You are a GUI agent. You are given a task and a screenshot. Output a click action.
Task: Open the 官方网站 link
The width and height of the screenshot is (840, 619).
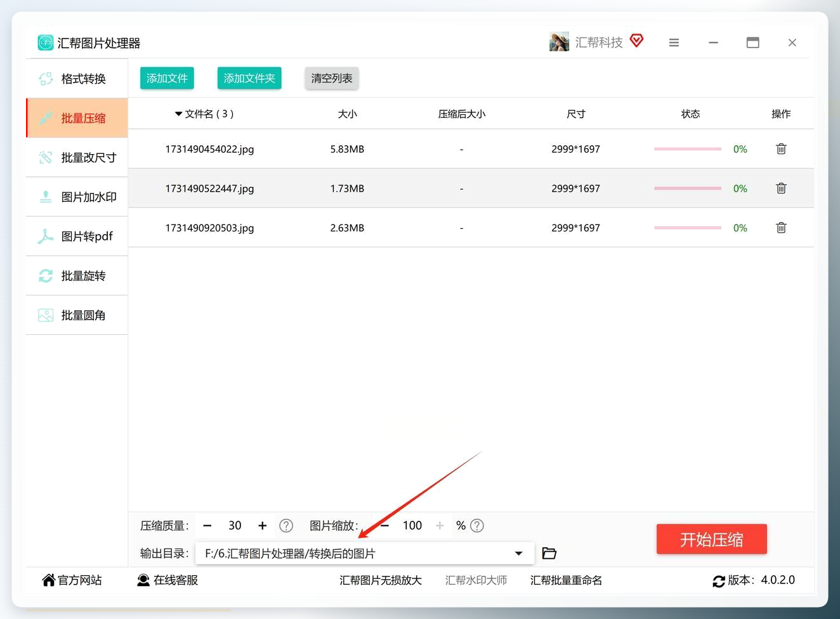coord(72,580)
